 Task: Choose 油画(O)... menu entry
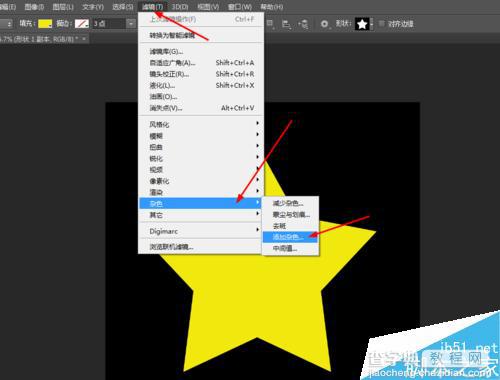(x=201, y=97)
